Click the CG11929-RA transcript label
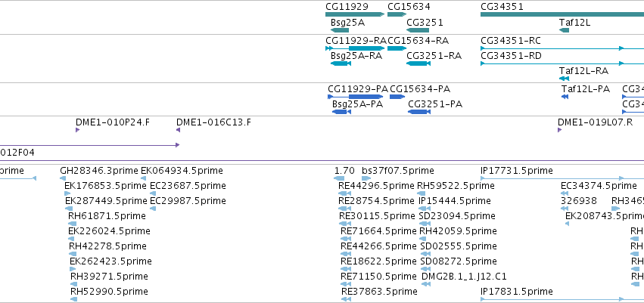644x303 pixels. (356, 41)
